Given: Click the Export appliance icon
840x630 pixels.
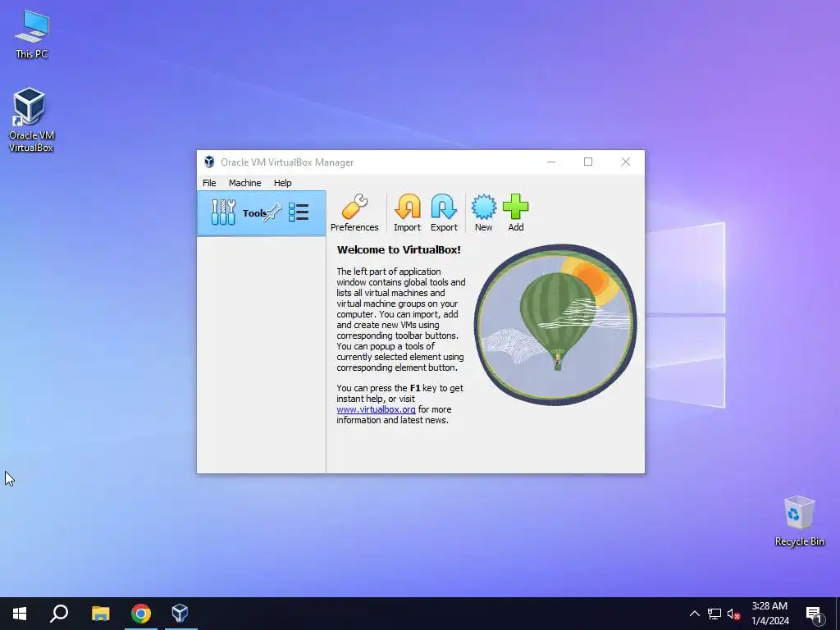Looking at the screenshot, I should 444,212.
